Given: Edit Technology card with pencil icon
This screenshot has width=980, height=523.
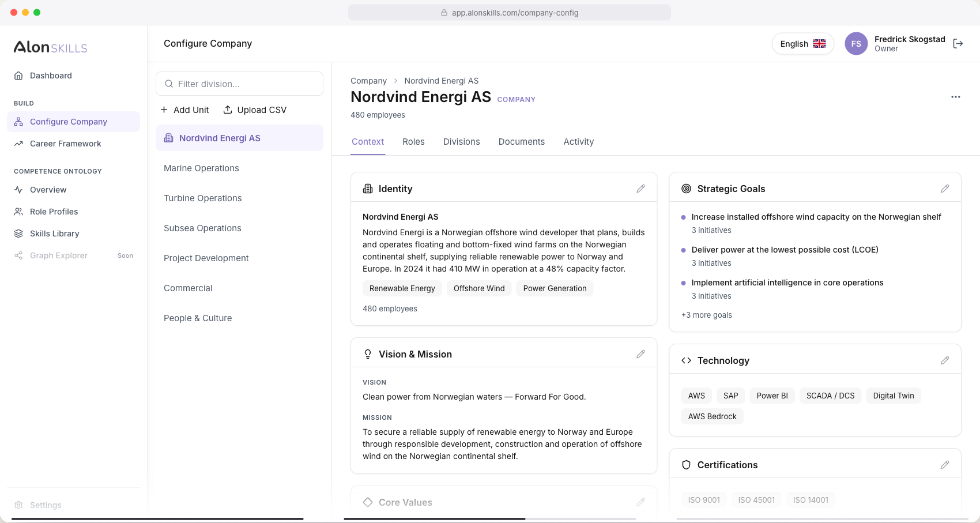Looking at the screenshot, I should coord(945,360).
